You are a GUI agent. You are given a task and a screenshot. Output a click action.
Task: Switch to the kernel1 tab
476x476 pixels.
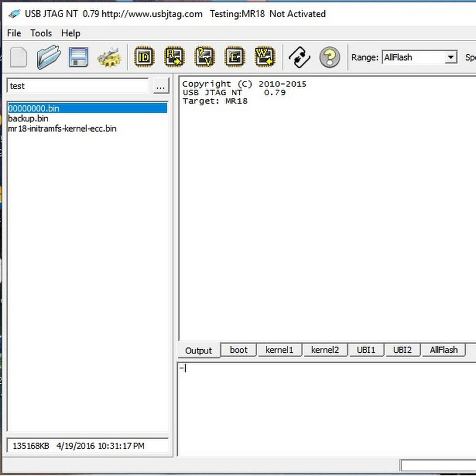coord(279,350)
